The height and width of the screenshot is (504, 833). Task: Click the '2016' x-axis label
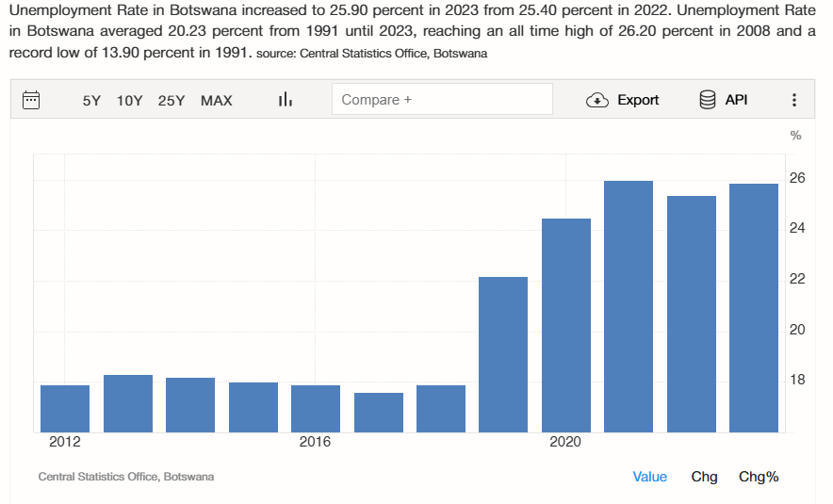315,442
